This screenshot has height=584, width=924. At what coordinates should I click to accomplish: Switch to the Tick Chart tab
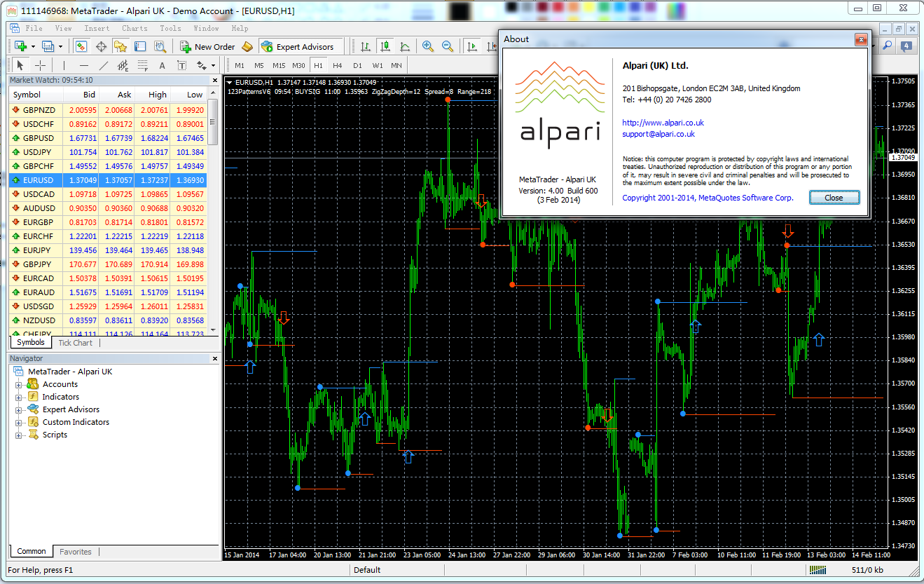click(75, 343)
